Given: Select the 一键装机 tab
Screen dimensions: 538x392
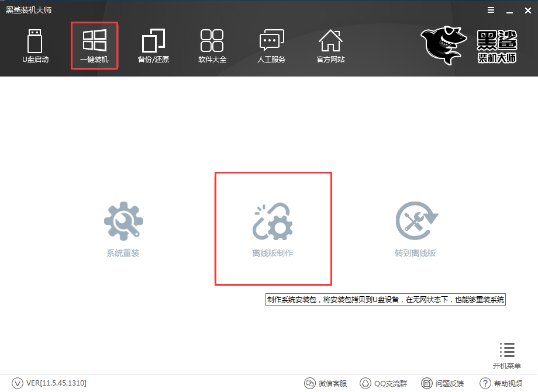Looking at the screenshot, I should point(94,46).
